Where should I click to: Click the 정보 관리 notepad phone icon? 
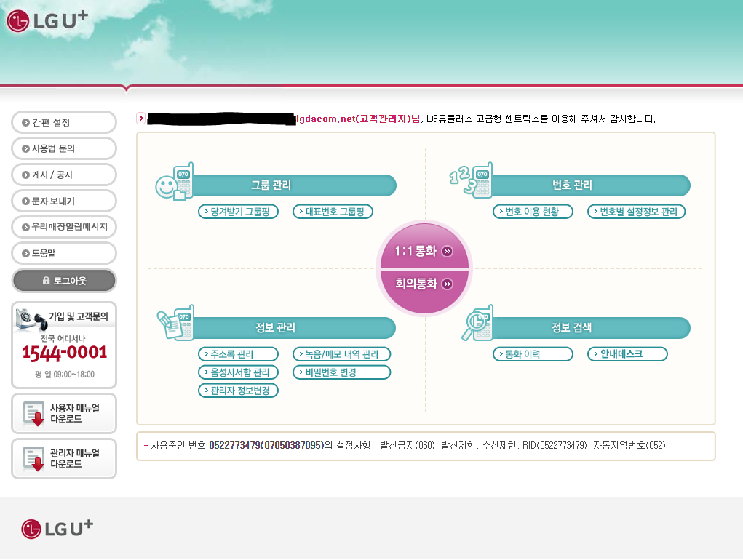175,323
